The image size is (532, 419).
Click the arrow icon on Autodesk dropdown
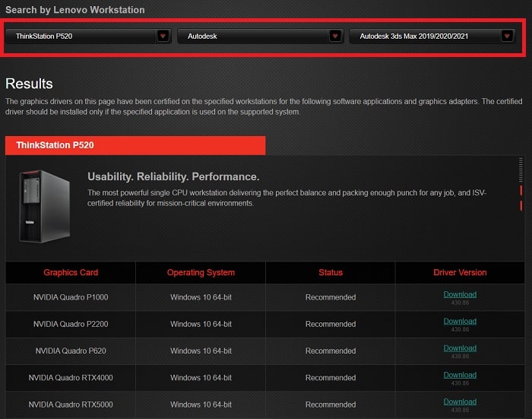point(335,36)
